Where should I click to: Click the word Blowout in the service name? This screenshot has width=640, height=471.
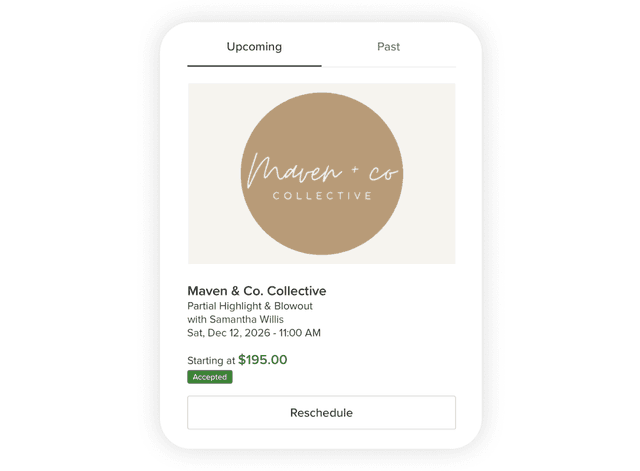click(293, 306)
